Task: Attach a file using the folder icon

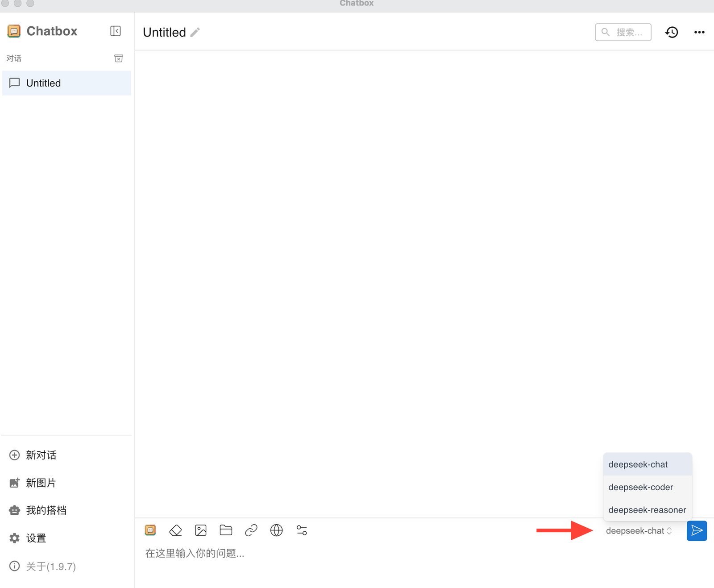Action: pyautogui.click(x=226, y=530)
